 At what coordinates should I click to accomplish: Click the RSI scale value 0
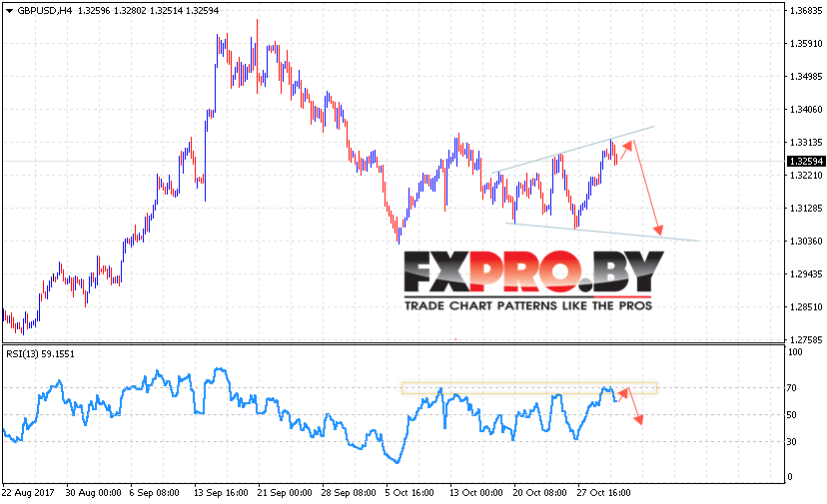point(790,477)
